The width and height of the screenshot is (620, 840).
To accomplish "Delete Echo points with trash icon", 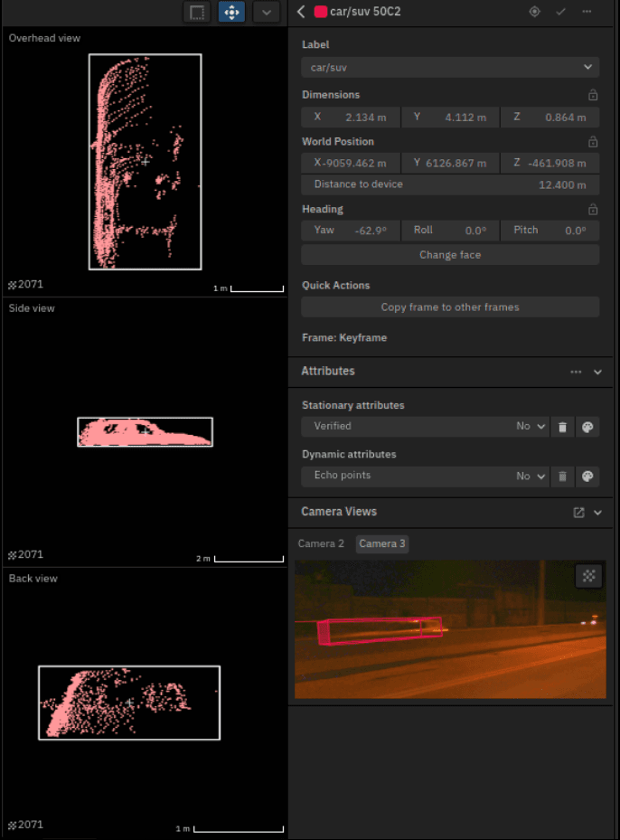I will point(562,477).
